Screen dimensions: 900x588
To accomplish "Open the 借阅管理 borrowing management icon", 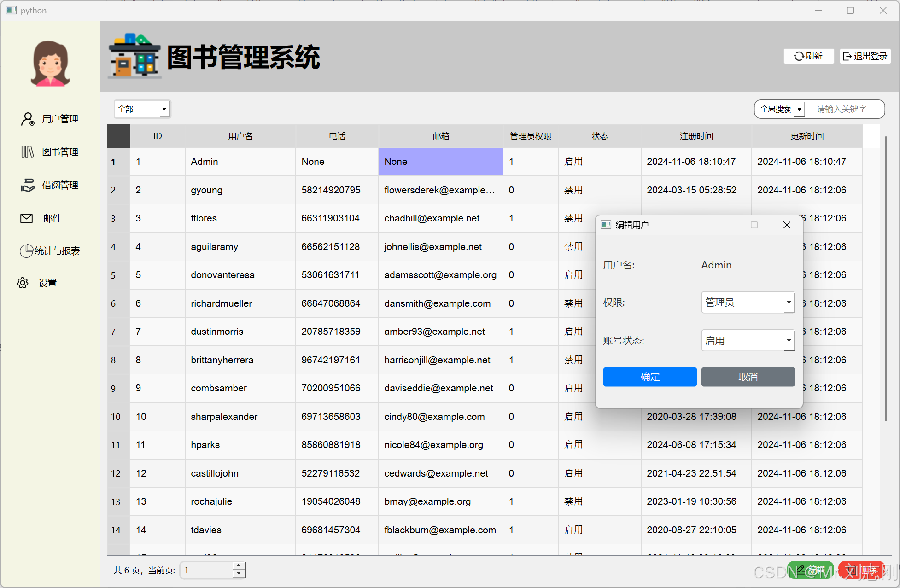I will point(28,185).
